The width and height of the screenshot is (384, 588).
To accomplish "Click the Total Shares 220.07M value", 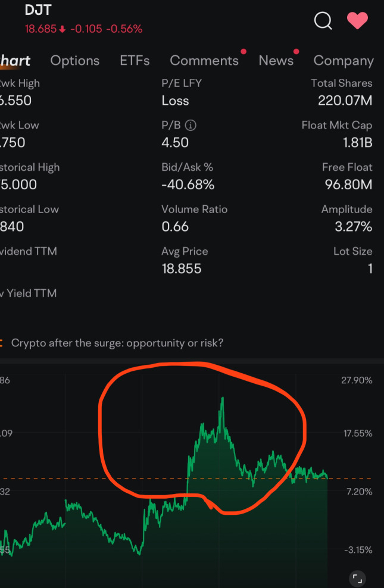I will (x=345, y=101).
